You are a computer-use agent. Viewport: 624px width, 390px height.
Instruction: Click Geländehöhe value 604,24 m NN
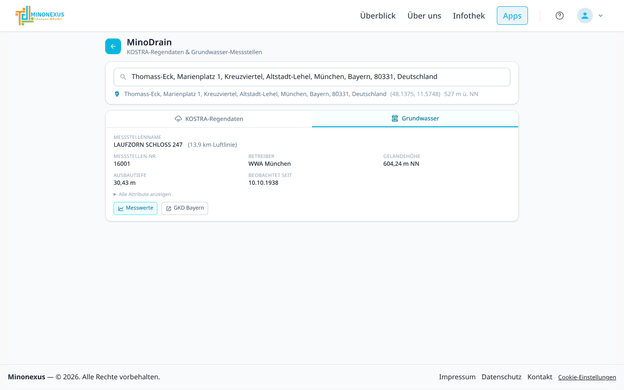pyautogui.click(x=401, y=164)
